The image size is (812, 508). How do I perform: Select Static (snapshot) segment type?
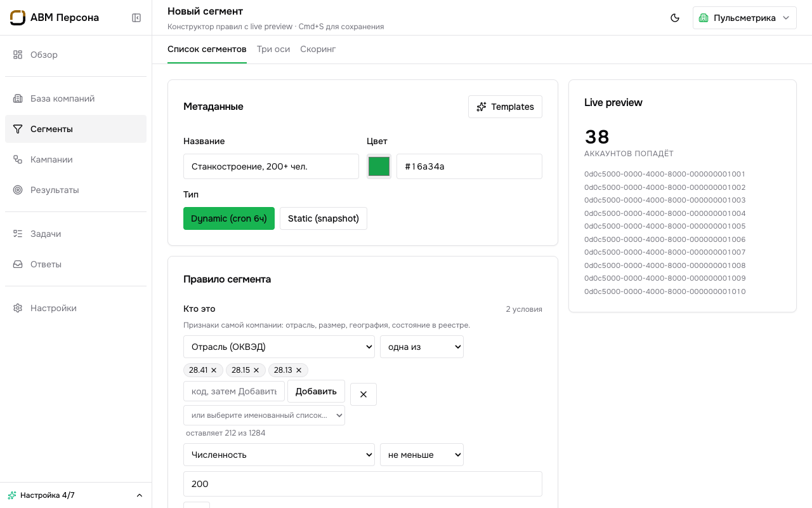tap(324, 218)
